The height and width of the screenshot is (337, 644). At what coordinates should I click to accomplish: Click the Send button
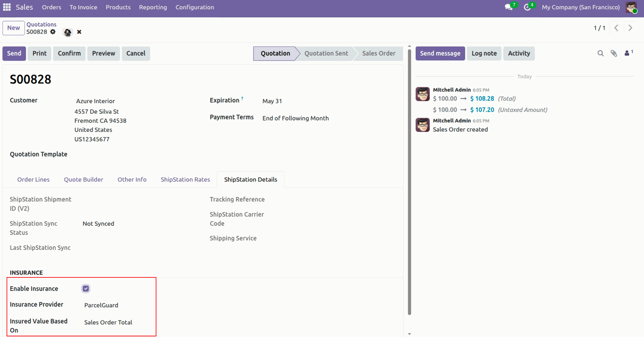click(14, 54)
